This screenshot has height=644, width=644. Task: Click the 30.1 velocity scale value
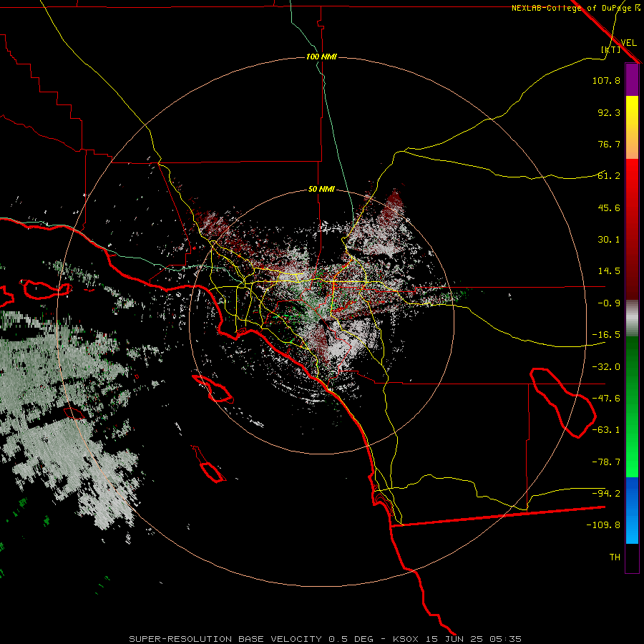pyautogui.click(x=609, y=240)
